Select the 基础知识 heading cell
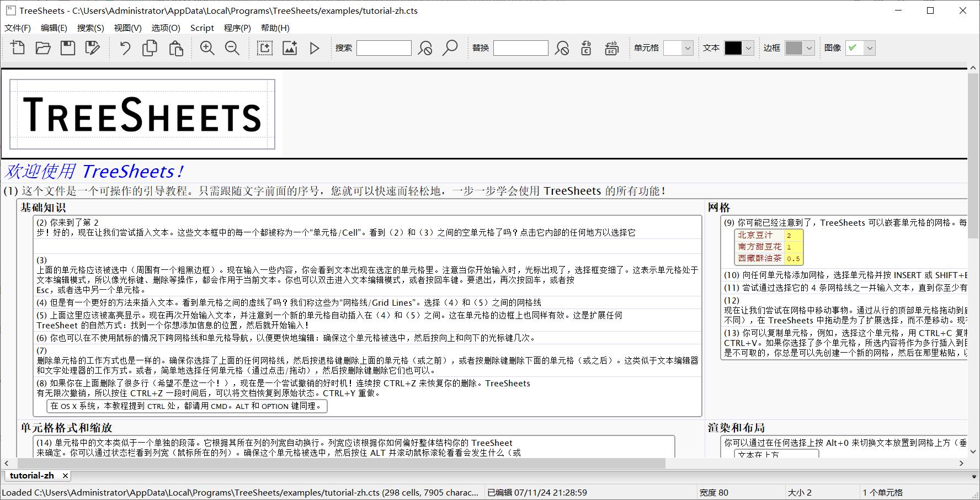This screenshot has height=500, width=980. (43, 208)
